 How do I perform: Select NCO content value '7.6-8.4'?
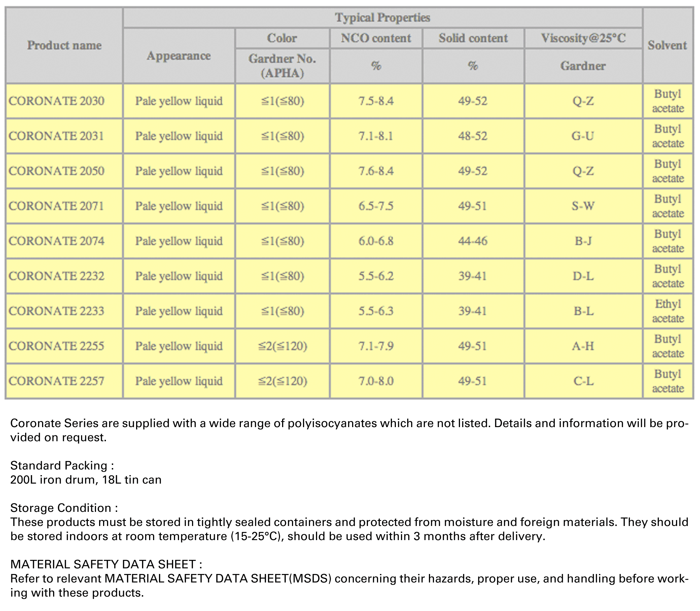point(376,171)
